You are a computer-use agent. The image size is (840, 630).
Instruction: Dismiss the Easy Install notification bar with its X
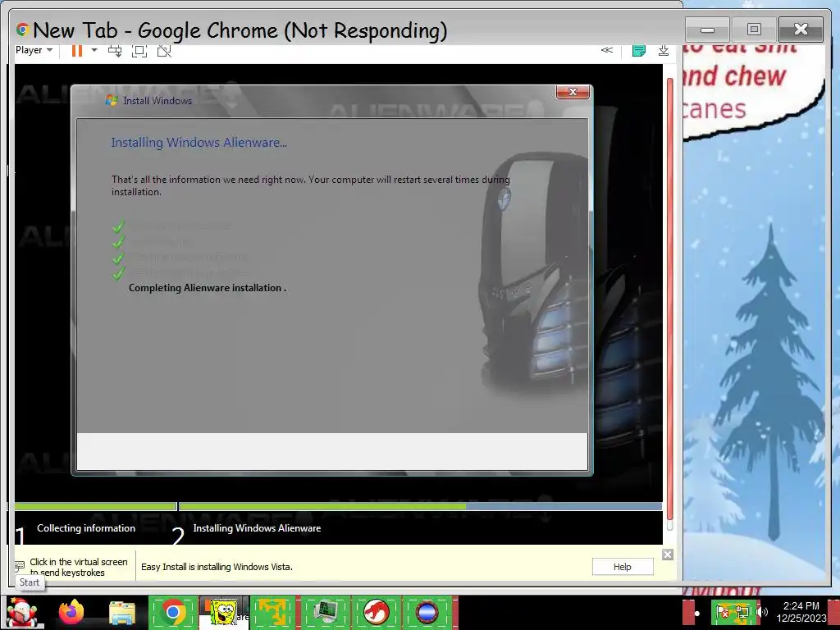click(668, 555)
